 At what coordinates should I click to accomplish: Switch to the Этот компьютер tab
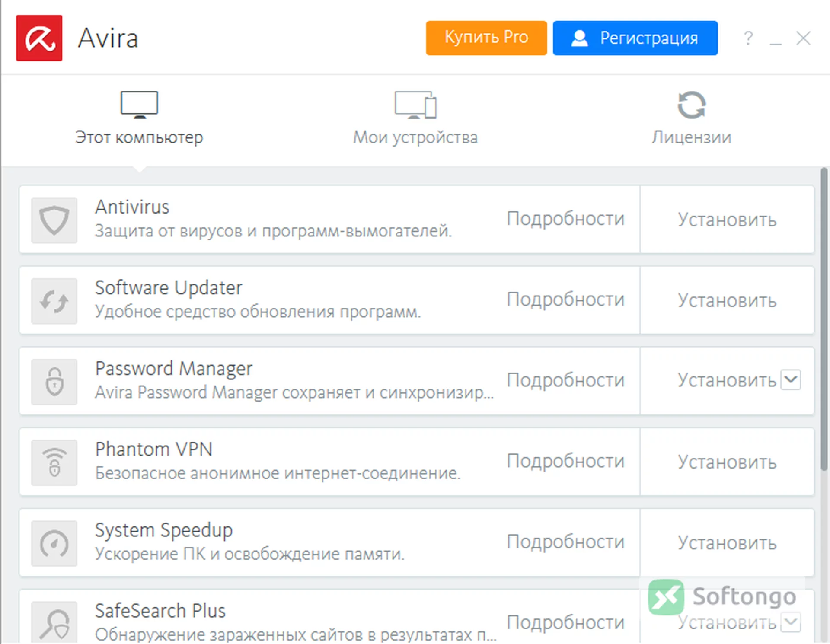tap(139, 119)
